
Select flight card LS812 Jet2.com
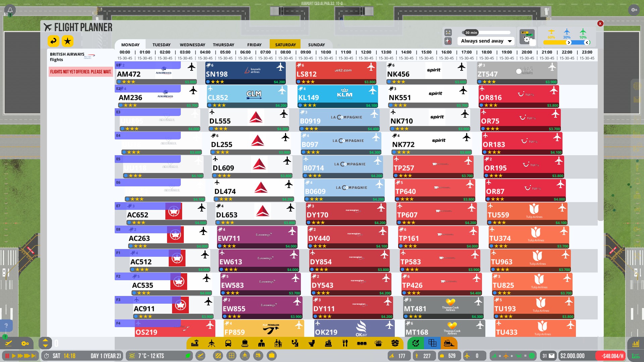pyautogui.click(x=336, y=73)
